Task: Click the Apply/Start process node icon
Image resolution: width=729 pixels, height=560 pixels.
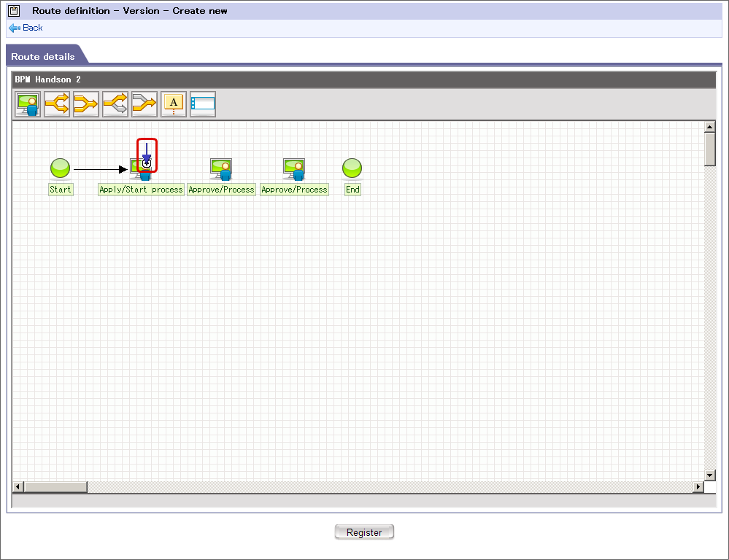Action: (x=141, y=170)
